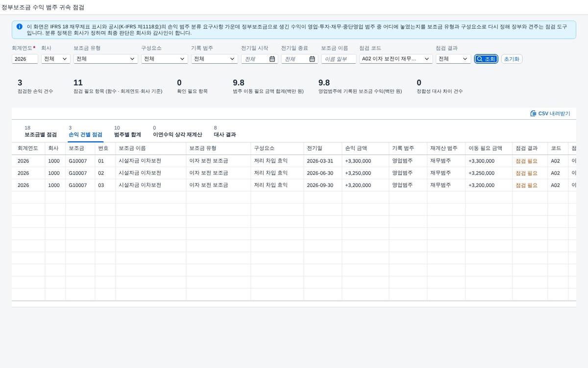The image size is (588, 368).
Task: Open the calendar picker for 전기일 종료
Action: pyautogui.click(x=312, y=59)
